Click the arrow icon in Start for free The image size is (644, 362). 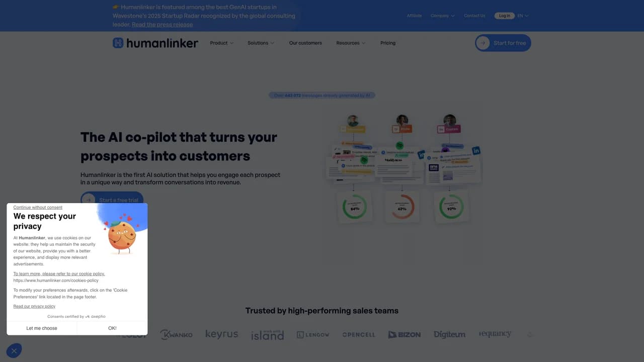483,43
